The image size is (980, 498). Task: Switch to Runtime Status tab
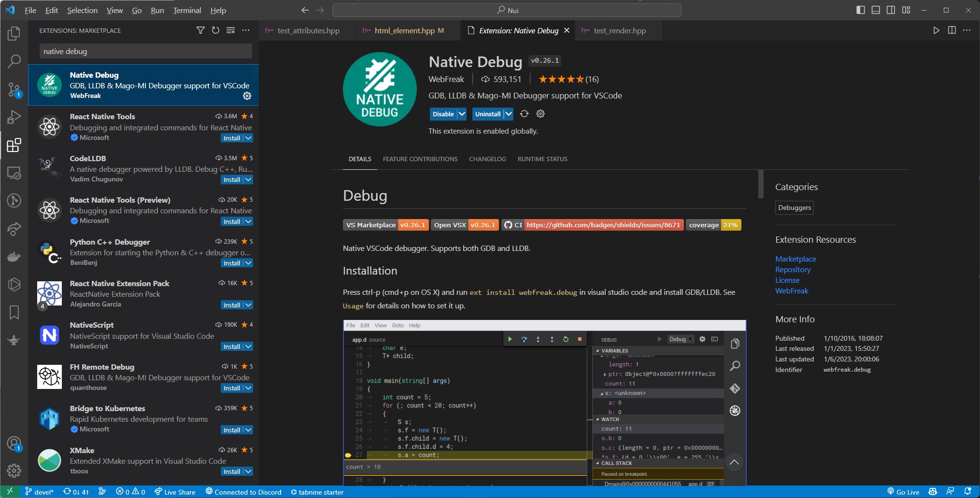click(x=542, y=159)
